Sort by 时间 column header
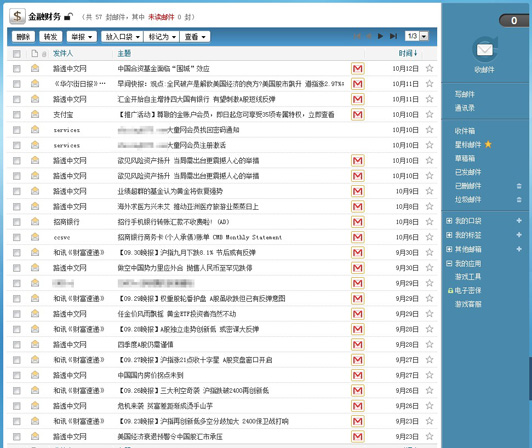 (408, 53)
